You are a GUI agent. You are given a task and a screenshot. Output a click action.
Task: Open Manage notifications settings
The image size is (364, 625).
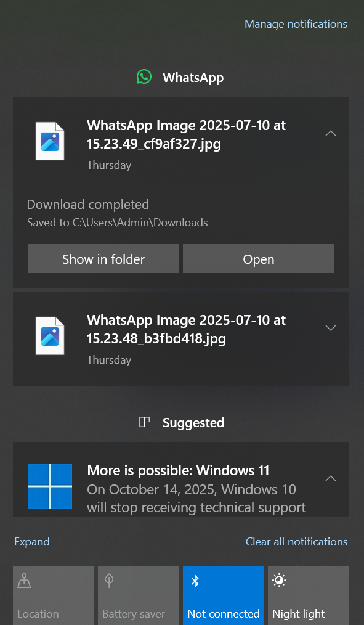(x=296, y=23)
